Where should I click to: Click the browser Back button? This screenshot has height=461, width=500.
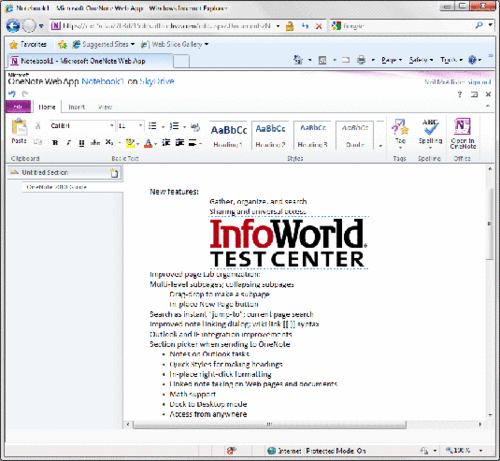click(13, 26)
